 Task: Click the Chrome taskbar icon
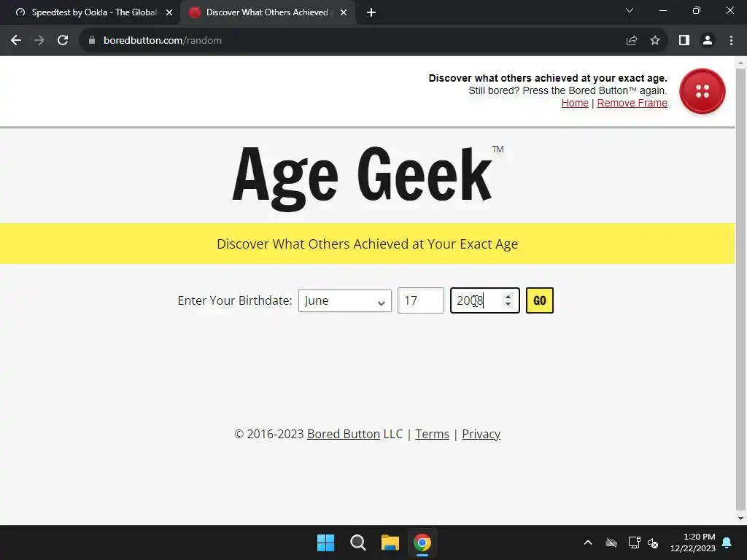[422, 542]
